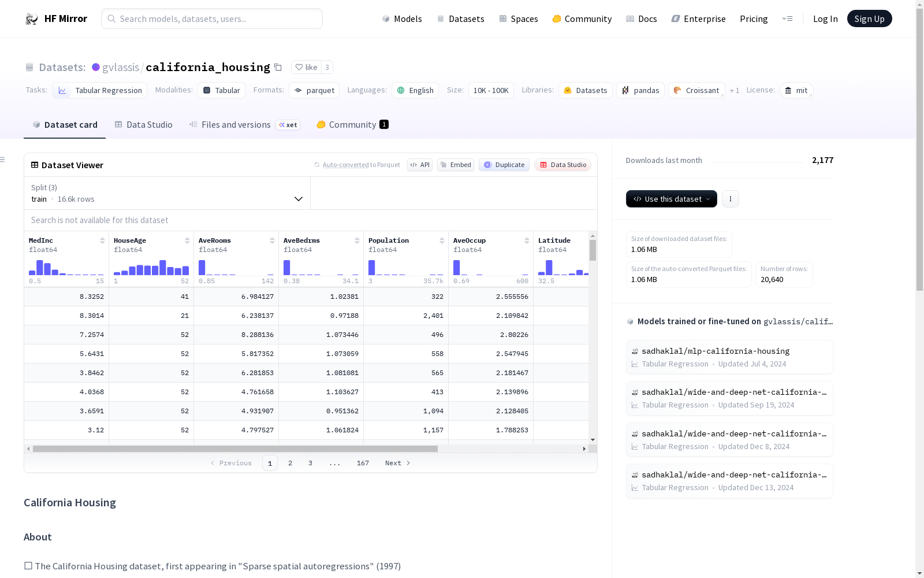Open model updated Dec 8, 2024
Image resolution: width=924 pixels, height=578 pixels.
729,440
